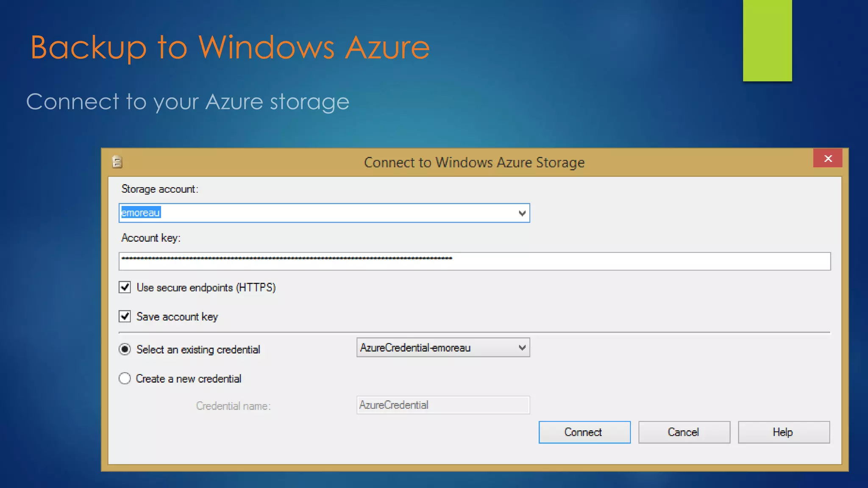Click the "Account key:" label
868x488 pixels.
point(151,238)
